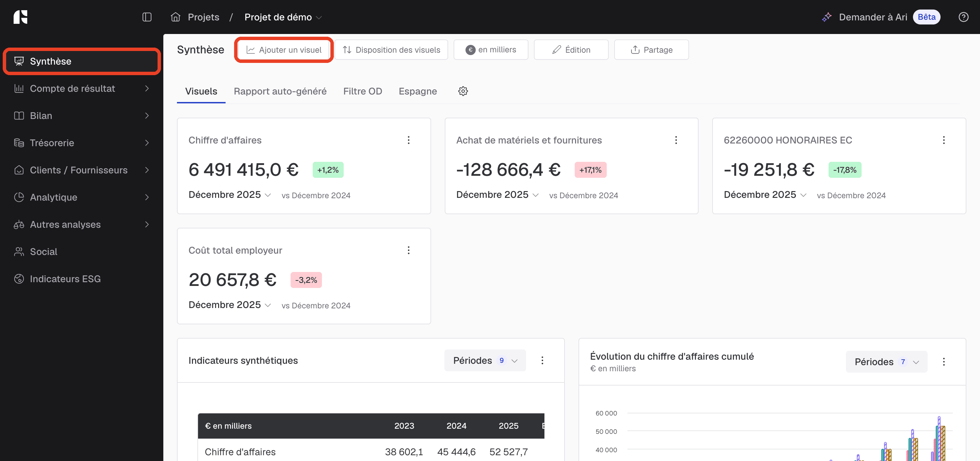Viewport: 980px width, 461px height.
Task: Expand the Trésorerie submenu chevron
Action: (147, 143)
